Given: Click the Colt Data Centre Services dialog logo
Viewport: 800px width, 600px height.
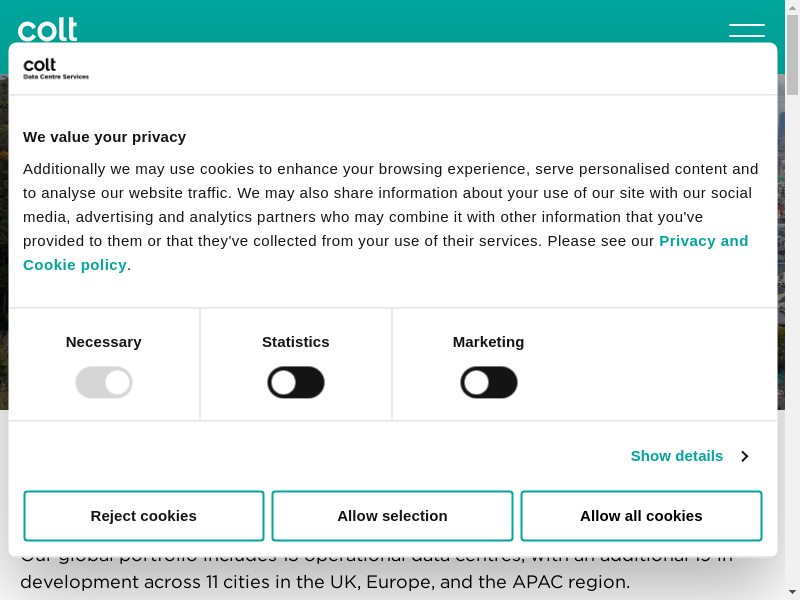Looking at the screenshot, I should 56,68.
